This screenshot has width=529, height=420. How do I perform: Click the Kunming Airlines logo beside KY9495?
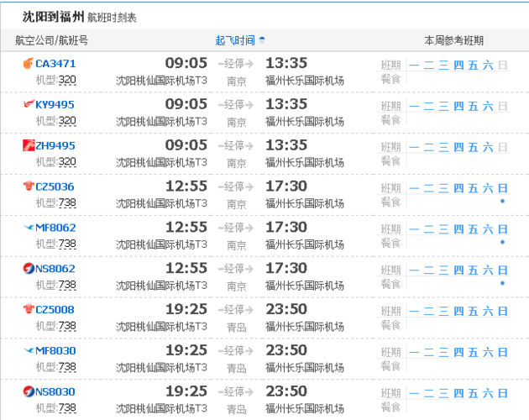click(29, 104)
